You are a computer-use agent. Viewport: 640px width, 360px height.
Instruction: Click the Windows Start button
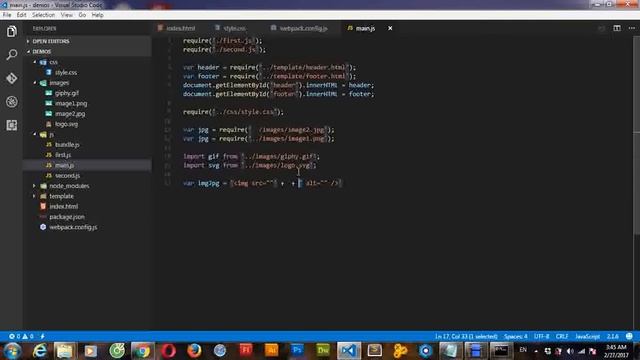click(12, 351)
